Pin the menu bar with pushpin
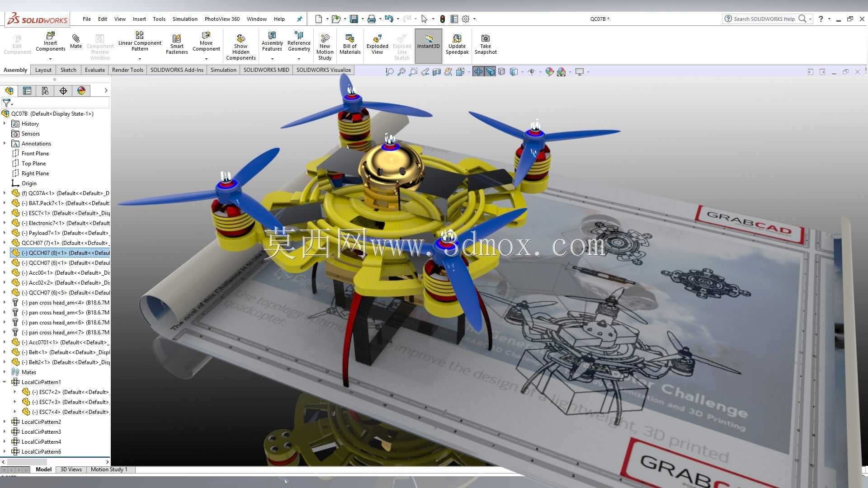Image resolution: width=868 pixels, height=488 pixels. pos(299,19)
